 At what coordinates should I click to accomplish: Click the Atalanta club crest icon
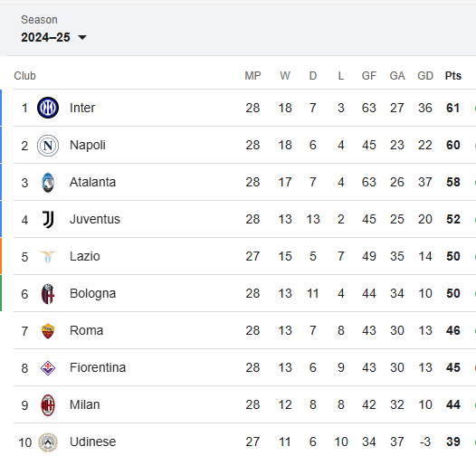pyautogui.click(x=48, y=183)
